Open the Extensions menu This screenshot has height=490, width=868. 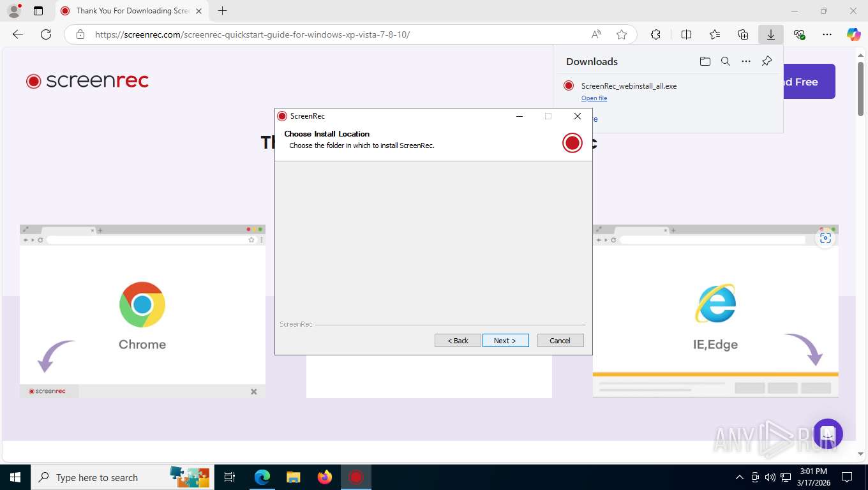[655, 34]
